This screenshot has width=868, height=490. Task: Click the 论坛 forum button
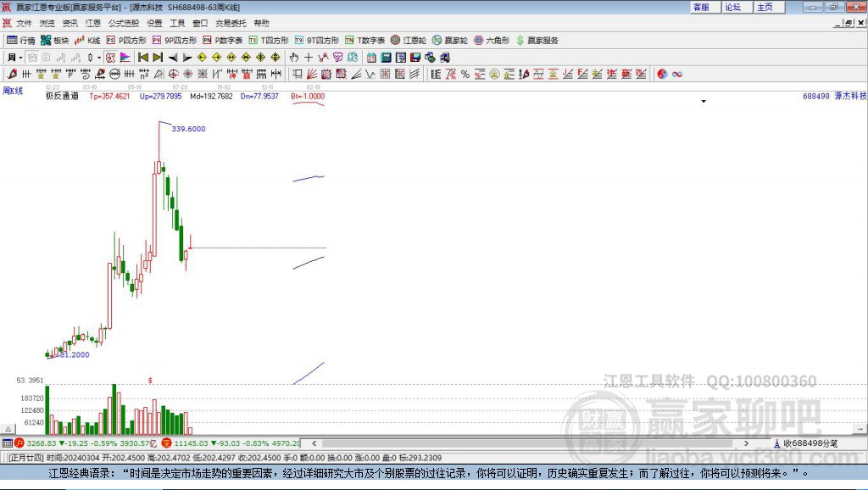pyautogui.click(x=737, y=7)
